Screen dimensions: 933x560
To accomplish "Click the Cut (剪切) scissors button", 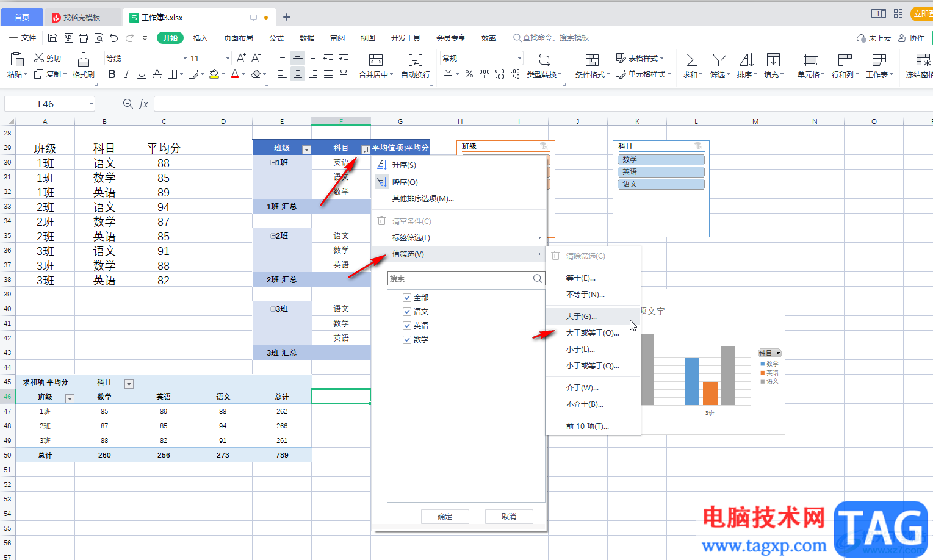I will [x=48, y=58].
